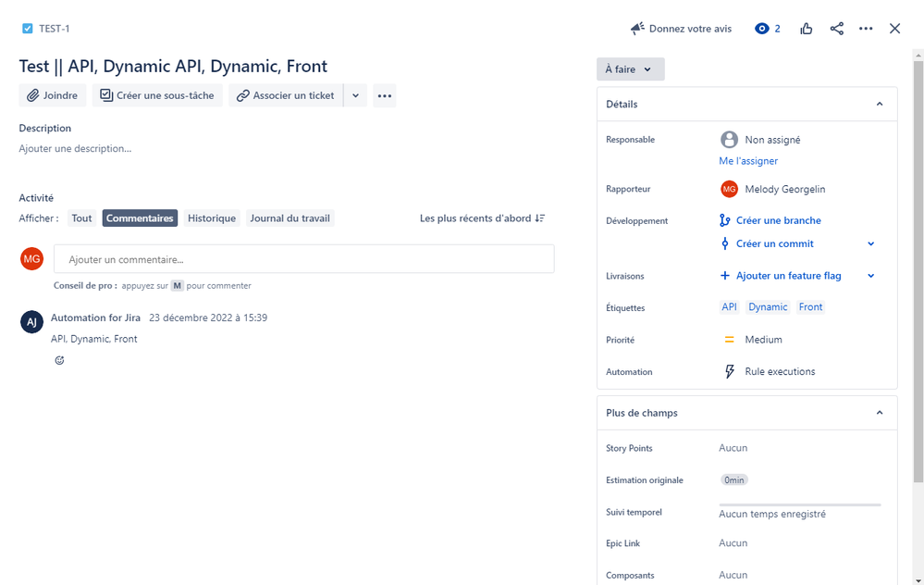Select the Commentaires tab
The width and height of the screenshot is (924, 585).
coord(140,218)
